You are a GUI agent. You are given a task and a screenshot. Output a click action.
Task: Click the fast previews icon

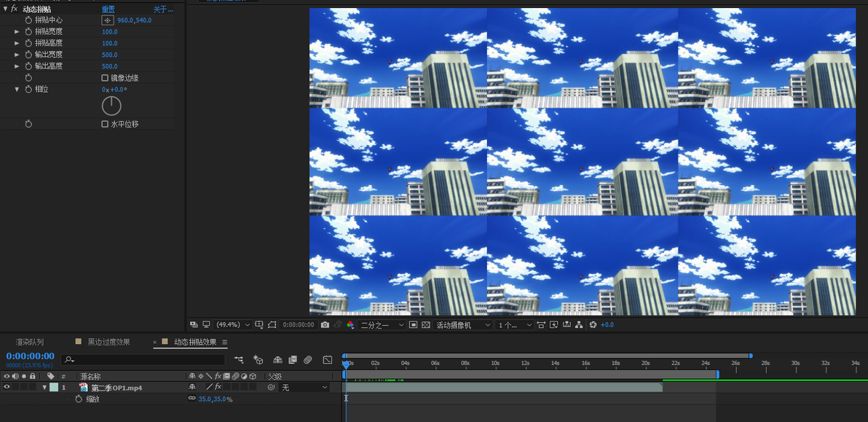pyautogui.click(x=553, y=324)
